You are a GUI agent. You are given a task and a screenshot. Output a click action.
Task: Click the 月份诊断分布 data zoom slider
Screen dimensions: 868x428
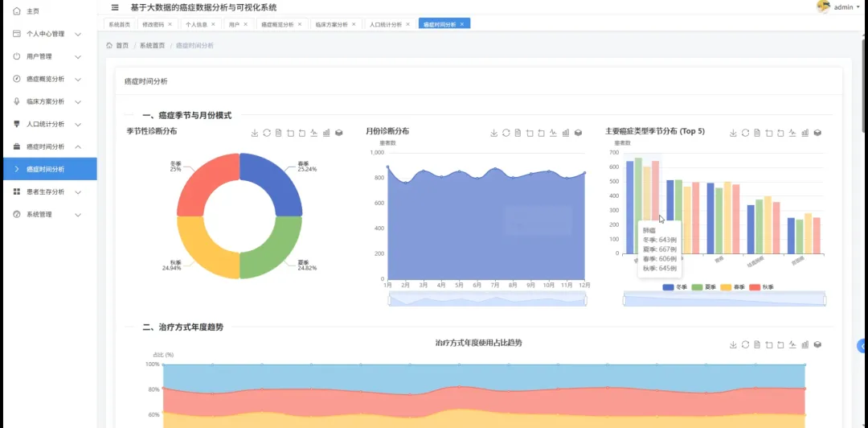[487, 300]
